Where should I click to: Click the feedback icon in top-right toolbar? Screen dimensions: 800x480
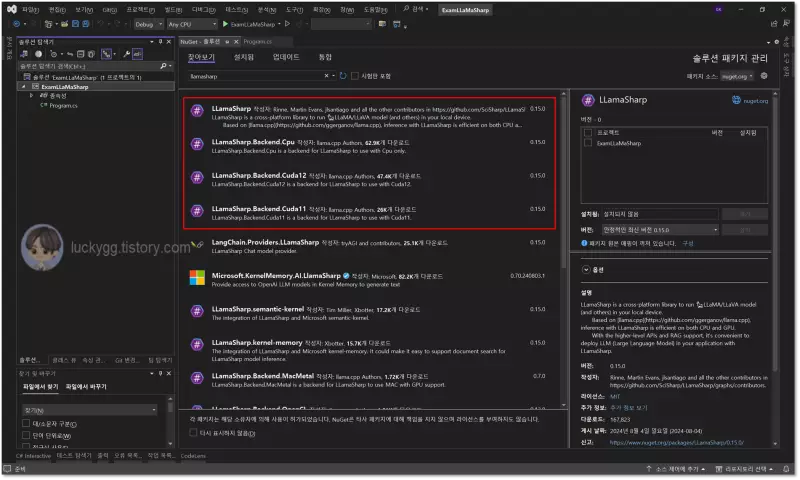pyautogui.click(x=788, y=24)
